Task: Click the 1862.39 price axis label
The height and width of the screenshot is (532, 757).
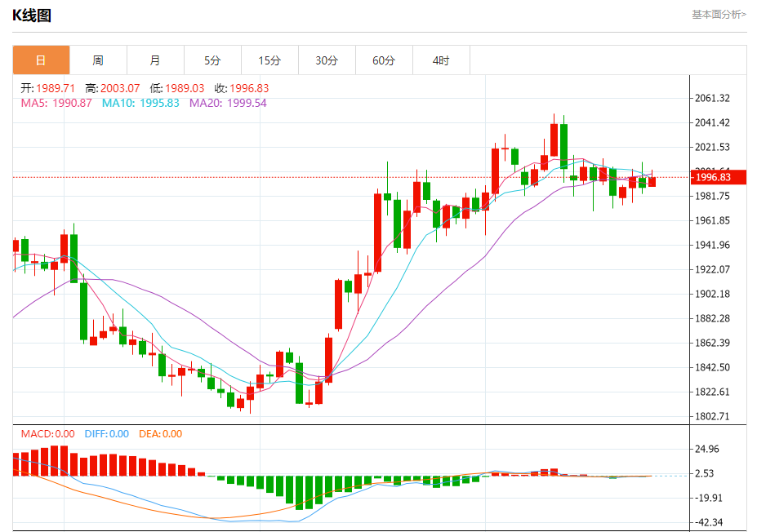Action: pos(712,343)
